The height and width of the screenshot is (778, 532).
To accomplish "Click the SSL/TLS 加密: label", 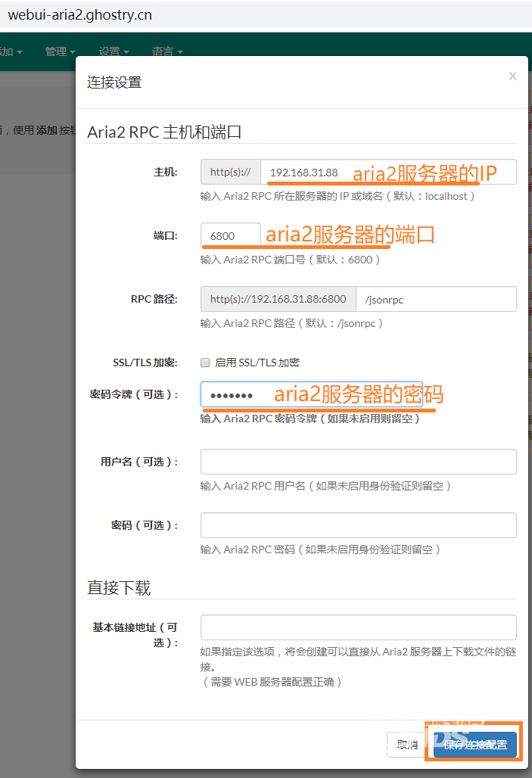I will coord(145,363).
